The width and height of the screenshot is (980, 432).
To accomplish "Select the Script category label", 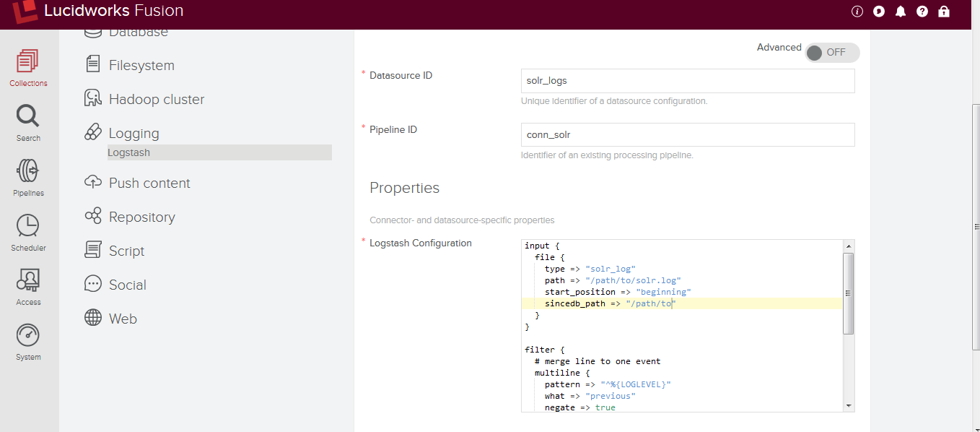I will (x=126, y=251).
